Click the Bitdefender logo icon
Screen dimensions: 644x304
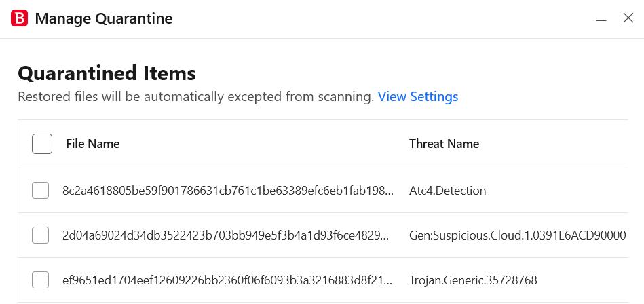point(19,18)
